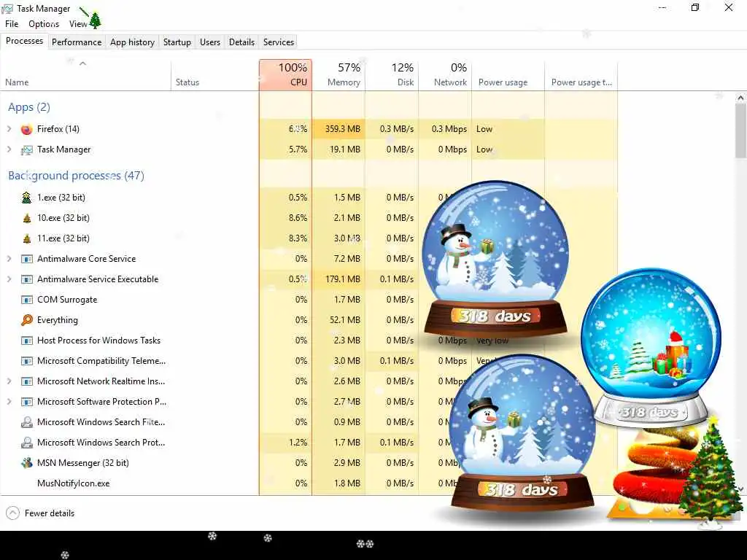The image size is (747, 560).
Task: Switch to the App history tab
Action: pos(133,42)
